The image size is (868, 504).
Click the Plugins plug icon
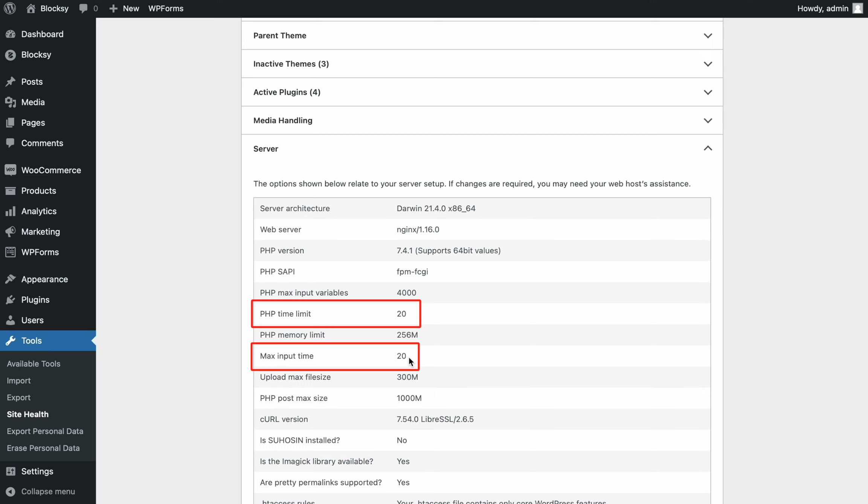[11, 300]
